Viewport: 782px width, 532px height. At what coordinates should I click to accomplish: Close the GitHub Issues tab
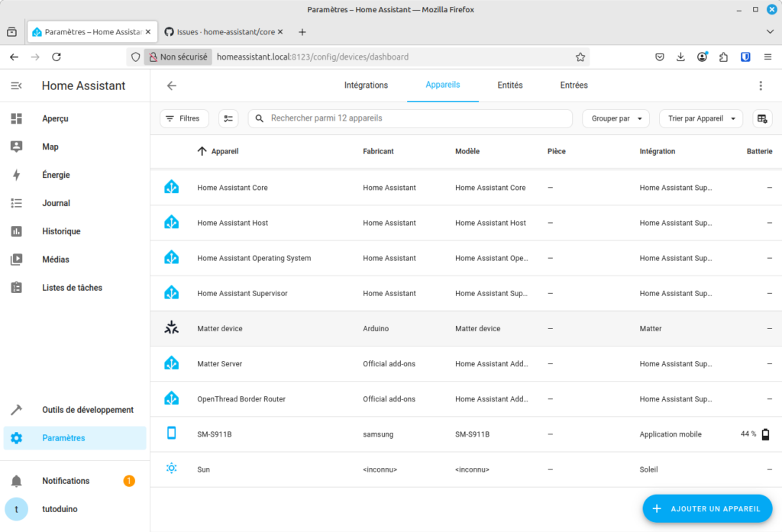pos(280,32)
